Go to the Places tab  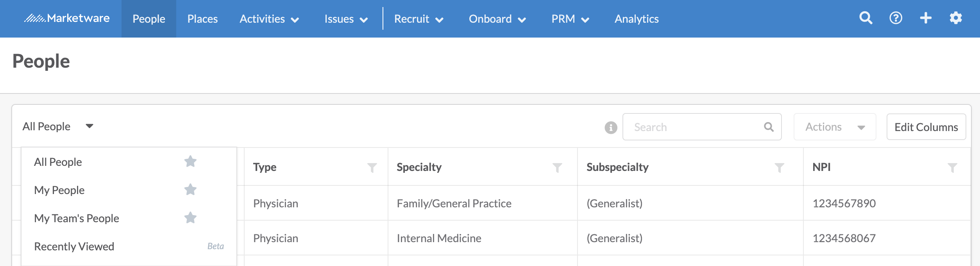pyautogui.click(x=202, y=19)
